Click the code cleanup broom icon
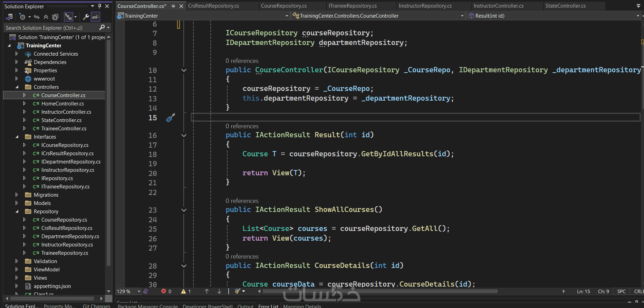The width and height of the screenshot is (644, 308). pos(238,291)
